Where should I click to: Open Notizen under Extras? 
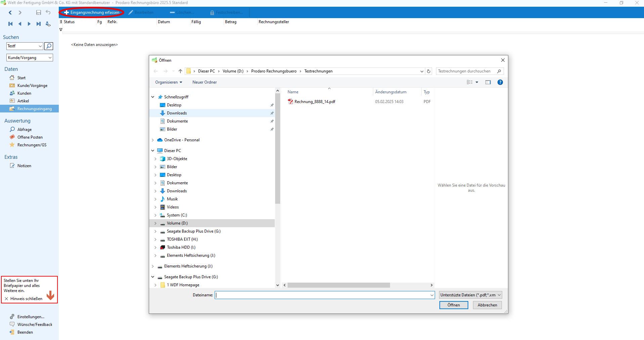click(x=24, y=166)
